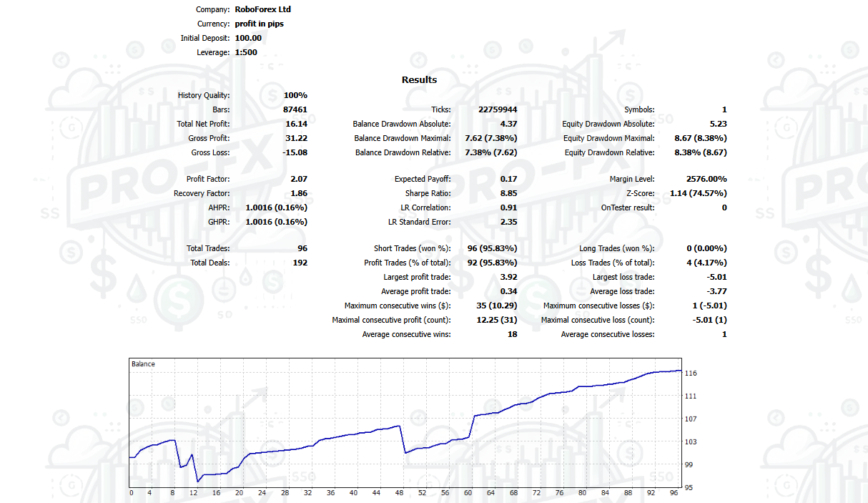Click the company name RoboForex Ltd
The image size is (868, 503).
(x=262, y=9)
